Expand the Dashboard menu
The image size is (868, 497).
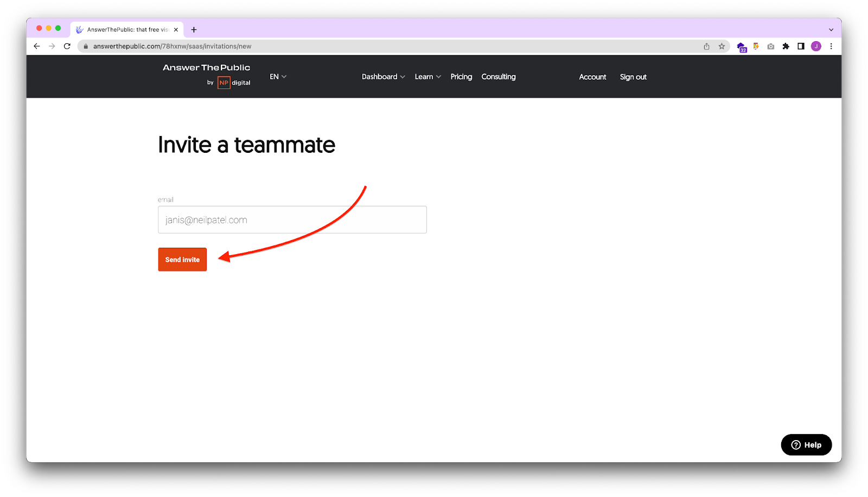[x=384, y=77]
